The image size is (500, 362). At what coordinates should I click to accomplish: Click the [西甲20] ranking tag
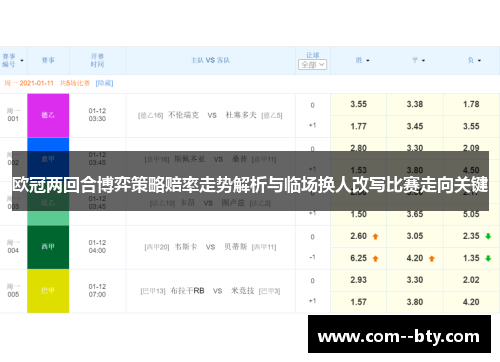157,247
